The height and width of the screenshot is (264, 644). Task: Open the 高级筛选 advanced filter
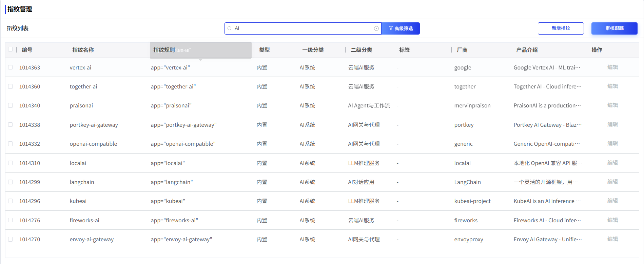[401, 28]
